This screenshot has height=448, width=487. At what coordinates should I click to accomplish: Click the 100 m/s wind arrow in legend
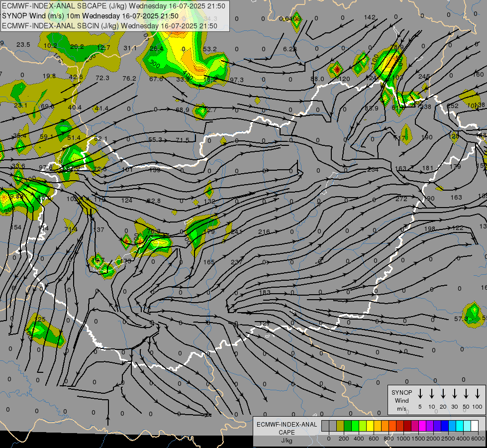pos(478,394)
